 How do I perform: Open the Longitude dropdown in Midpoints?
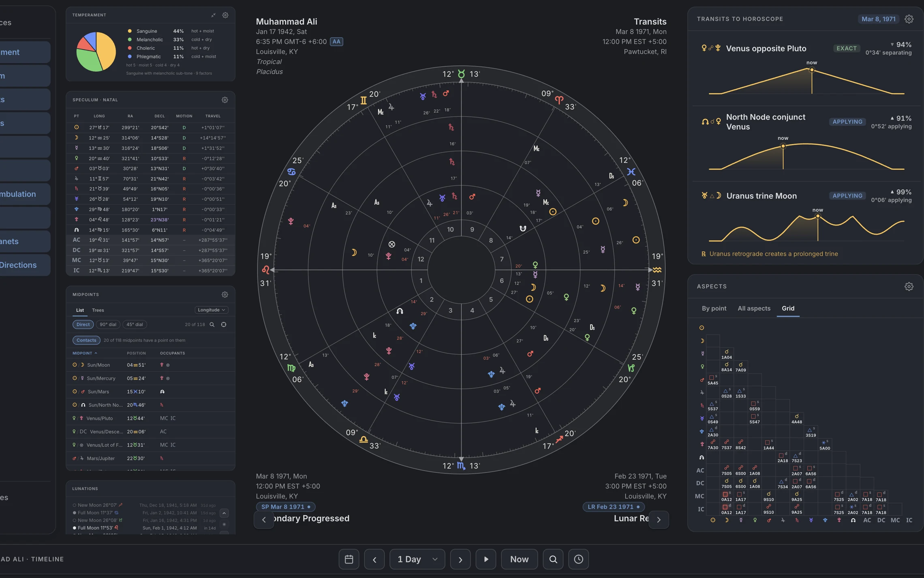coord(212,310)
